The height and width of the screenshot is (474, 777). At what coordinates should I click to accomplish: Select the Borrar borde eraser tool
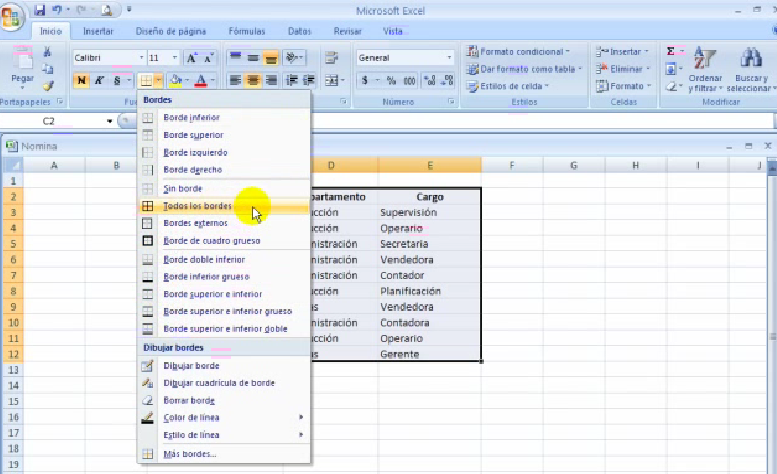tap(188, 400)
